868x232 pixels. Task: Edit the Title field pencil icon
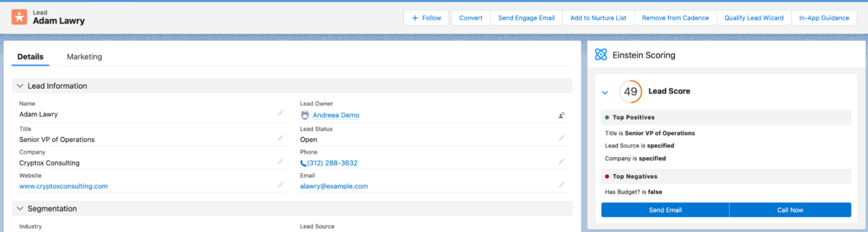click(280, 138)
